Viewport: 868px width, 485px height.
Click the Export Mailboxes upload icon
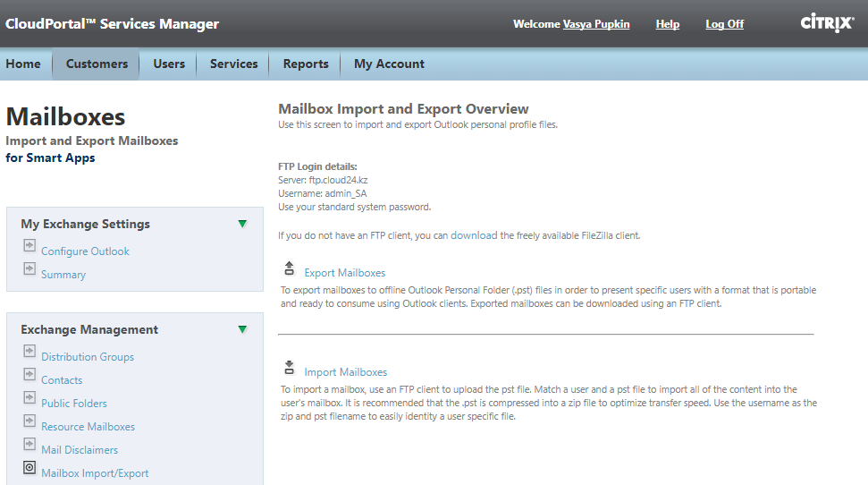[x=289, y=268]
